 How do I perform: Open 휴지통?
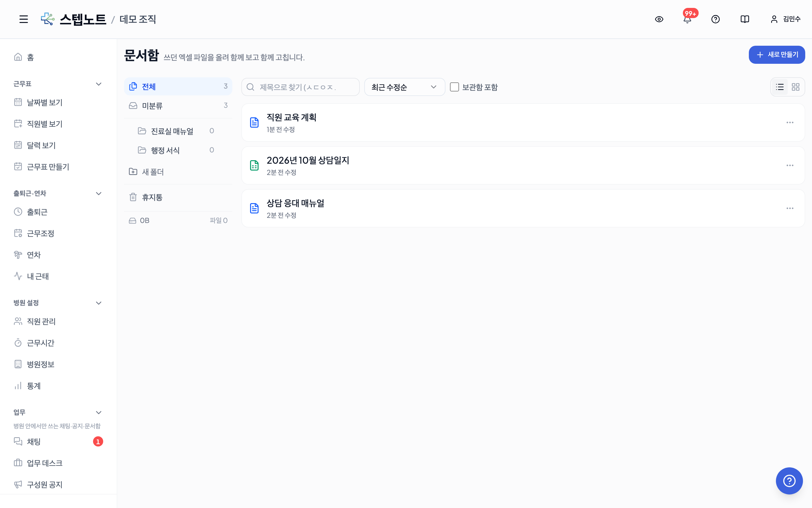(178, 197)
